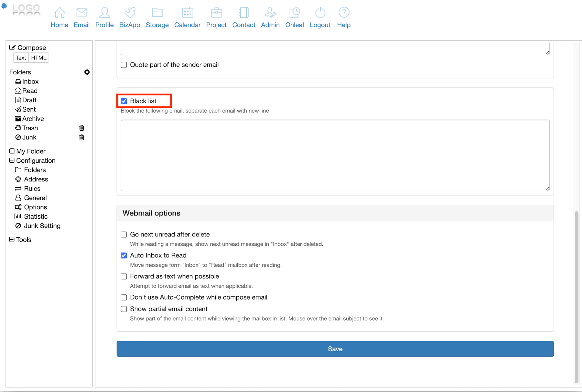Viewport: 582px width, 392px height.
Task: Expand the Tools section
Action: [12, 240]
